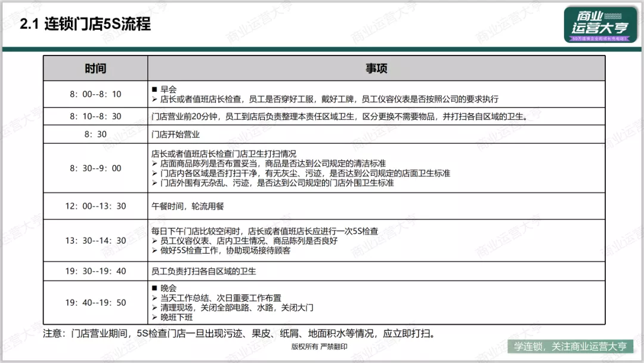This screenshot has height=363, width=644.
Task: Click the bullet 员工仪容仪表、店内卫生情况
Action: [x=249, y=241]
